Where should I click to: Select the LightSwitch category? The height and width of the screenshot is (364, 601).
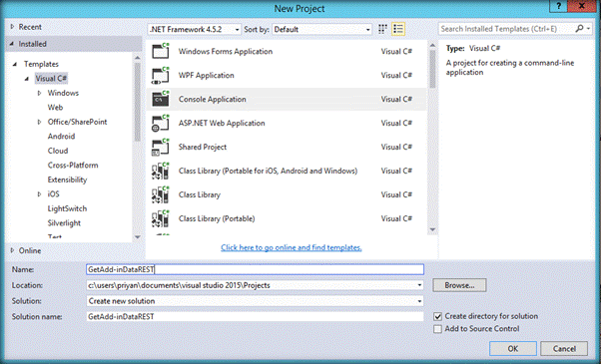(67, 208)
